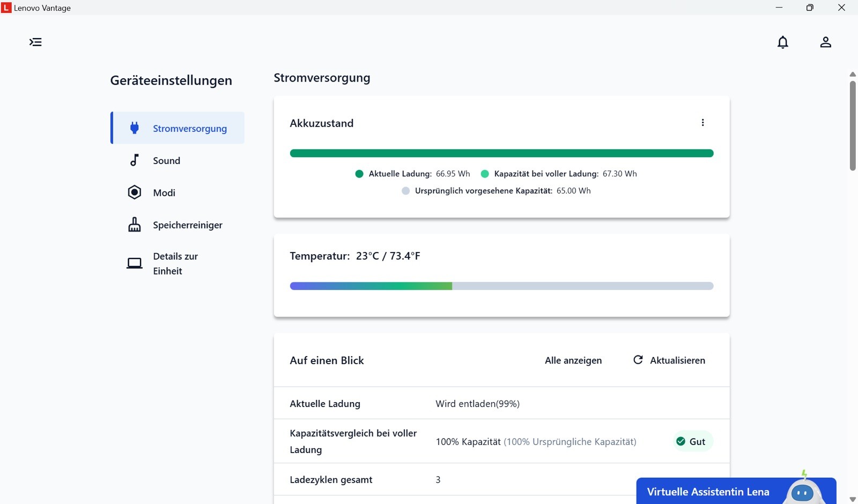Click the Kapazitätsvergleich bei voller Ladung label
Image resolution: width=858 pixels, height=504 pixels.
click(353, 441)
